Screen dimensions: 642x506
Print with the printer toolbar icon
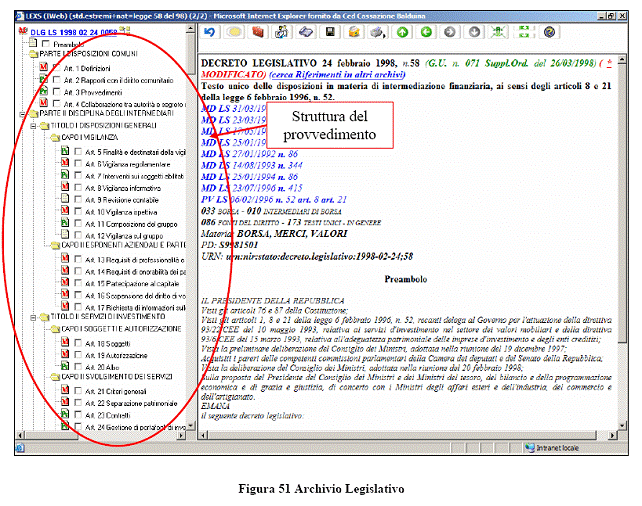tap(378, 32)
